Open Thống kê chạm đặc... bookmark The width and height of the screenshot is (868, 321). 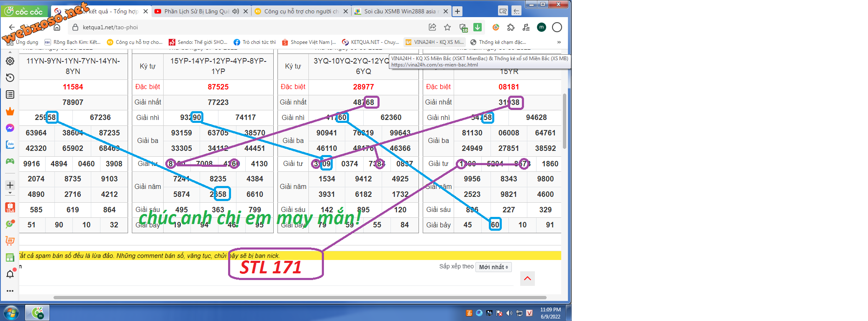tap(498, 42)
